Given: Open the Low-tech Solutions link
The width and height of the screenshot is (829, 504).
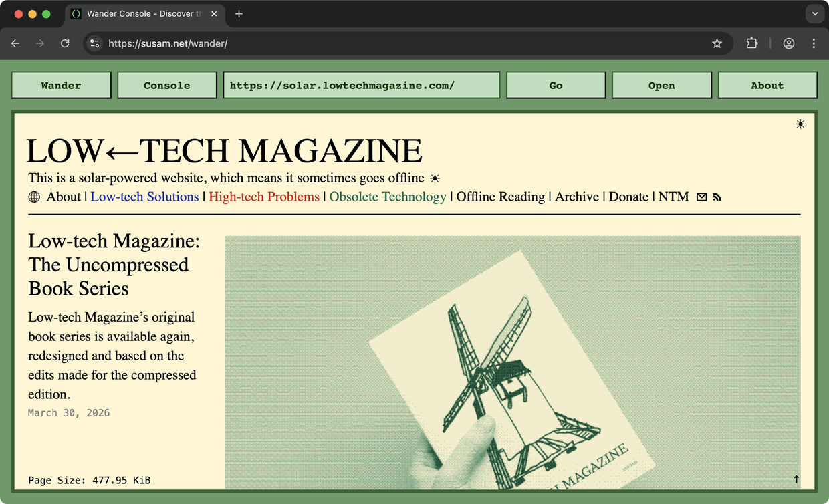Looking at the screenshot, I should (x=144, y=197).
